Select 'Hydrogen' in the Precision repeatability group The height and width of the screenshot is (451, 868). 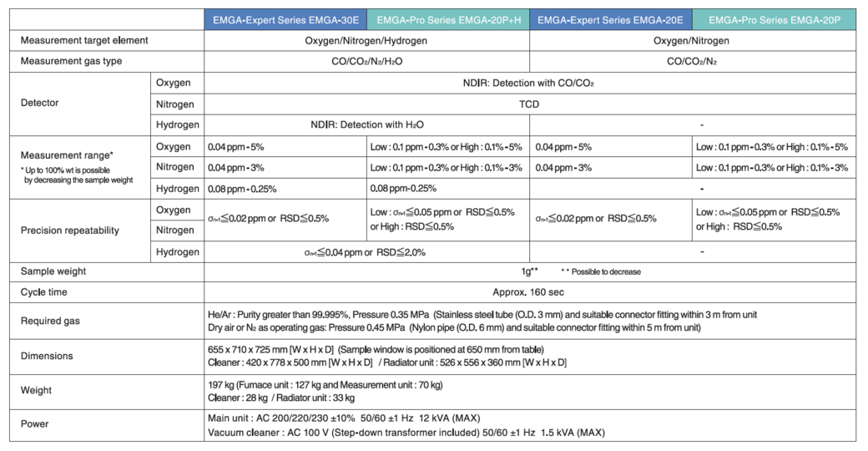pyautogui.click(x=177, y=251)
